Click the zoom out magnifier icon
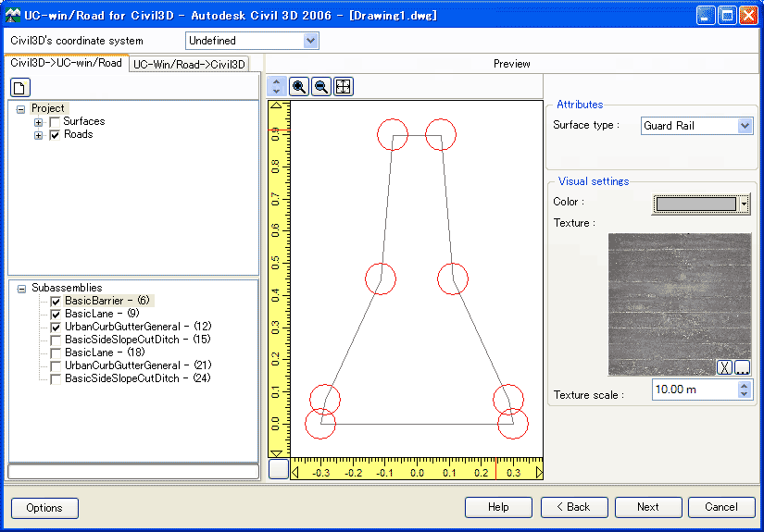 320,87
